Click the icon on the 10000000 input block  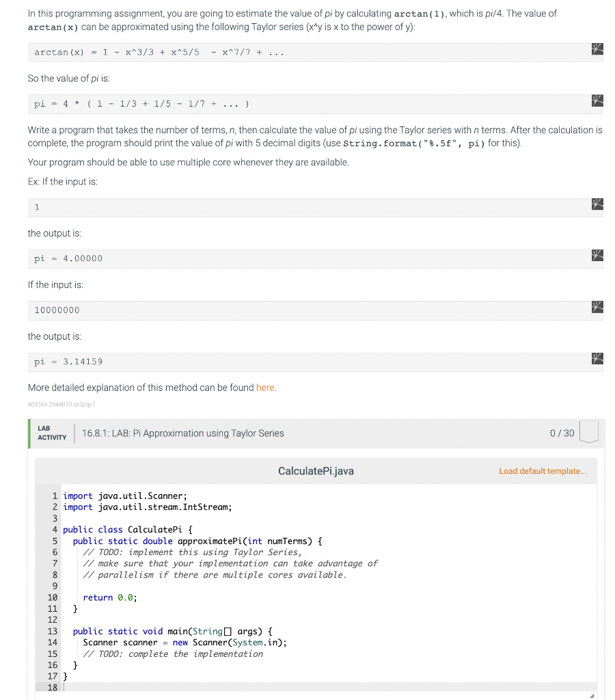click(x=597, y=307)
